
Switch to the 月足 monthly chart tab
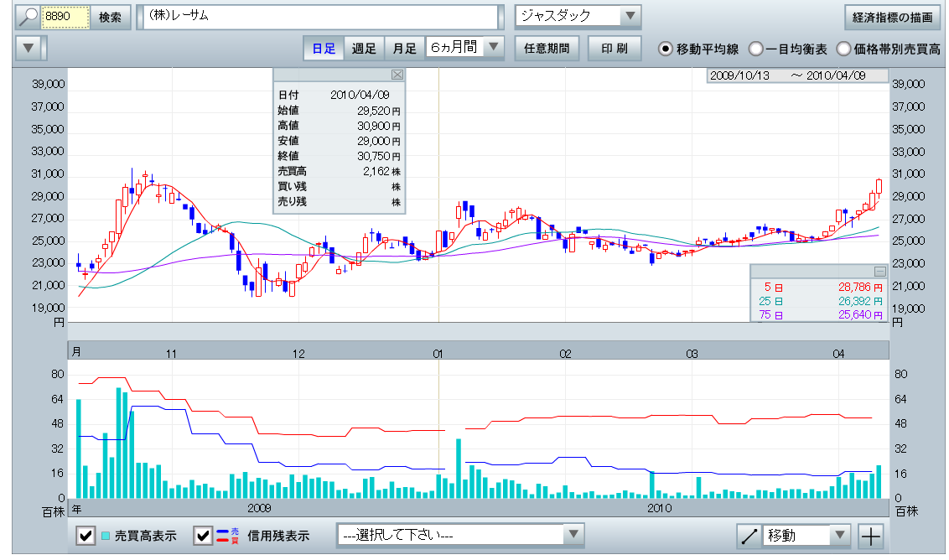click(404, 49)
